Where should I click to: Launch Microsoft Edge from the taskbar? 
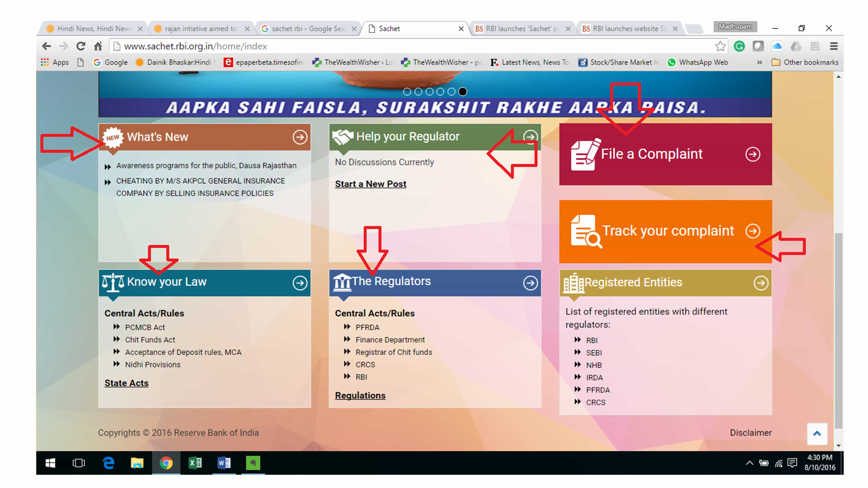pyautogui.click(x=108, y=463)
